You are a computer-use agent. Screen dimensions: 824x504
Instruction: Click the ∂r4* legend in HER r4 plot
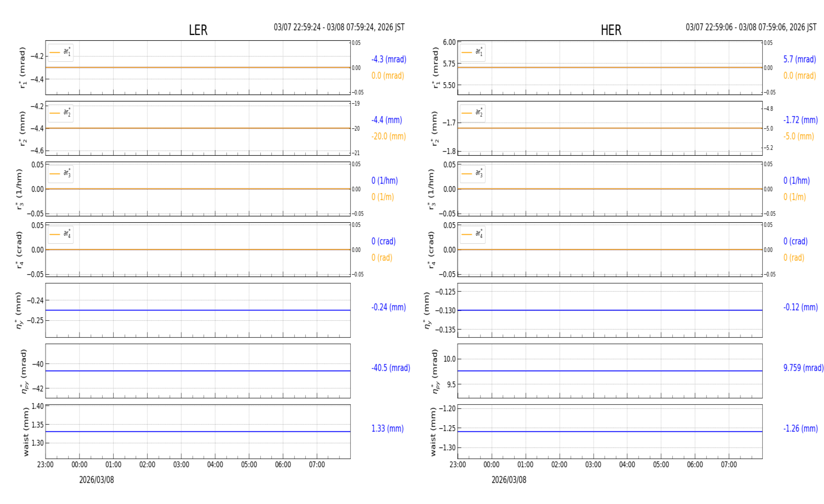[x=473, y=234]
